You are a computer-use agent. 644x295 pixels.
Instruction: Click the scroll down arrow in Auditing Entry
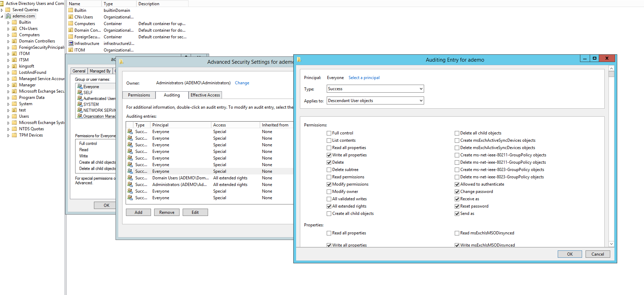[x=611, y=244]
